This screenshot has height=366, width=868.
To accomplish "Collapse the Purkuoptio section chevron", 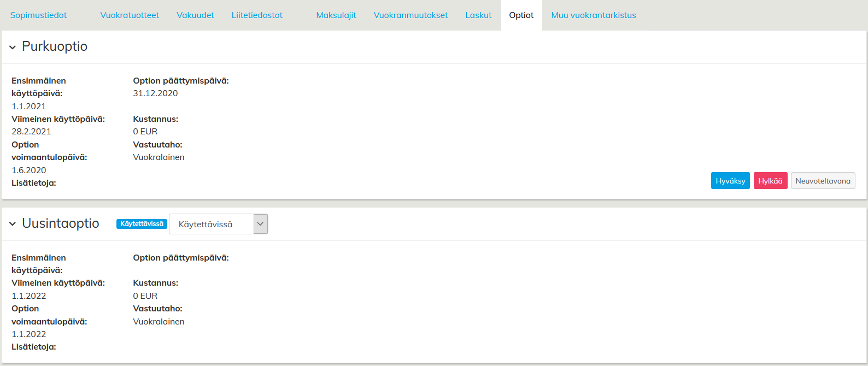I will click(13, 48).
